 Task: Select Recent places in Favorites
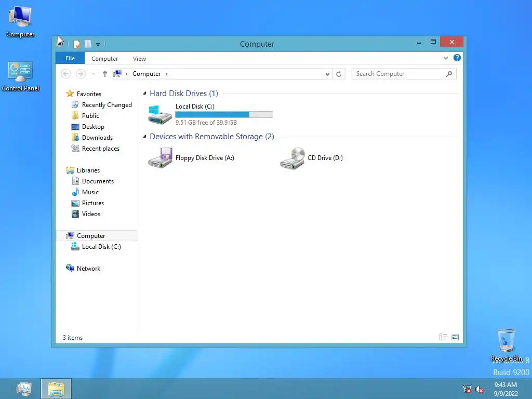tap(100, 148)
